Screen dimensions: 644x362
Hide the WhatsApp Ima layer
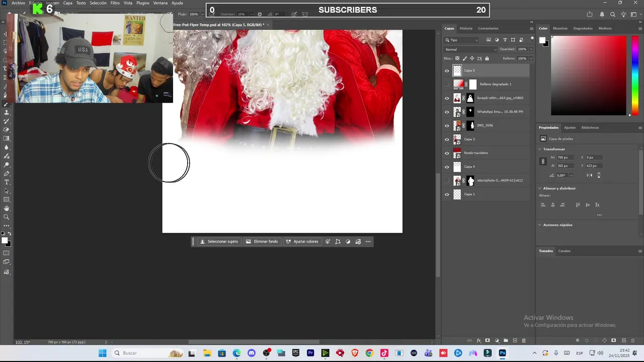pos(447,112)
